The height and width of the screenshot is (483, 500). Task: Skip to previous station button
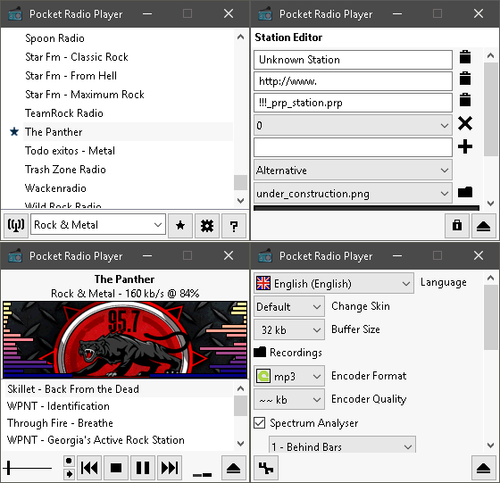[x=89, y=468]
